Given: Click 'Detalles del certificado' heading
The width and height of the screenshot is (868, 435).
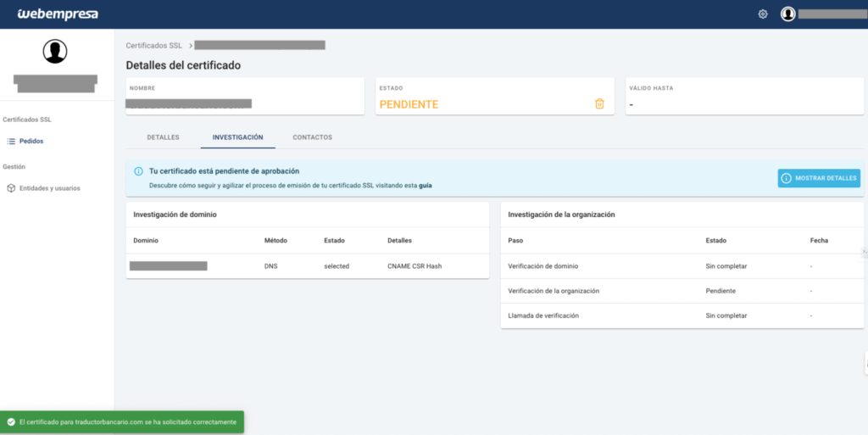Looking at the screenshot, I should [x=183, y=65].
